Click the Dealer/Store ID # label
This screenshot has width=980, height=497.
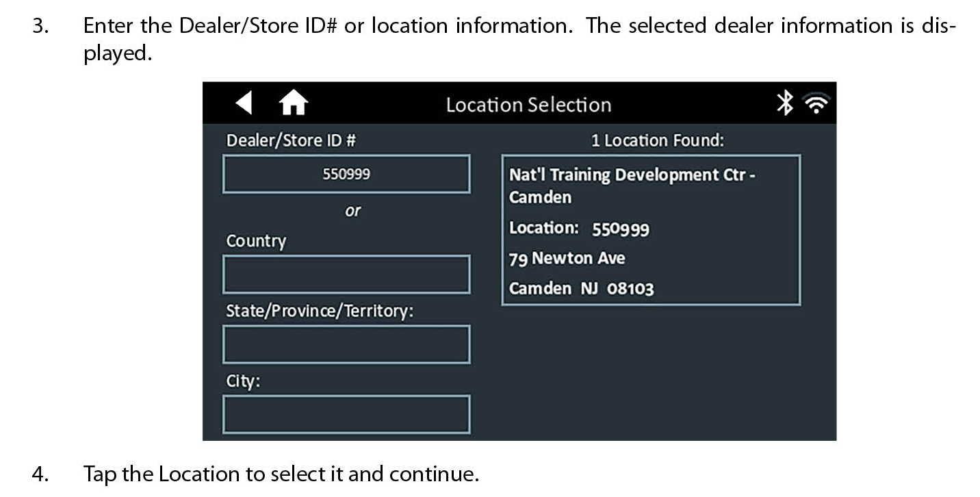[291, 140]
